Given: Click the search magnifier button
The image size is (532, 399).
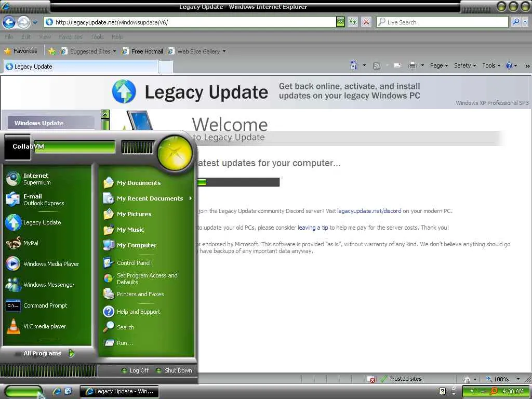Looking at the screenshot, I should pyautogui.click(x=516, y=22).
